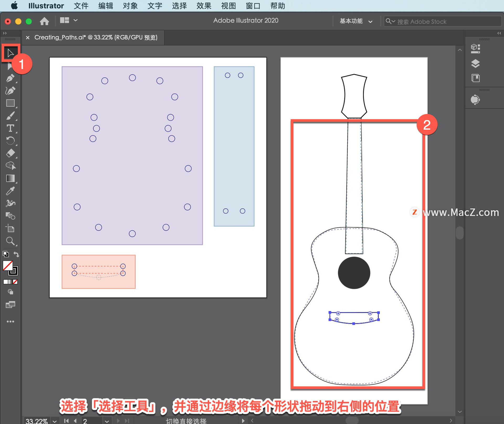Expand the zoom level dropdown

55,421
